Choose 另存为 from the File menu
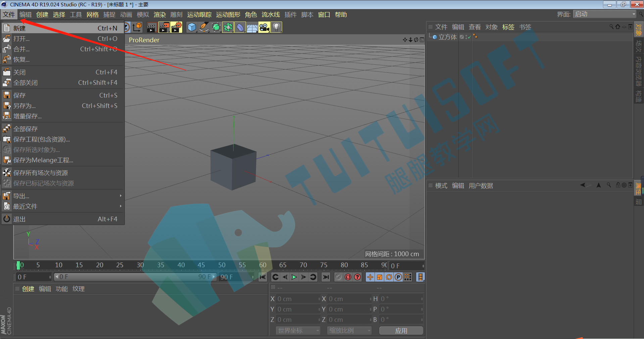The image size is (644, 339). 63,106
